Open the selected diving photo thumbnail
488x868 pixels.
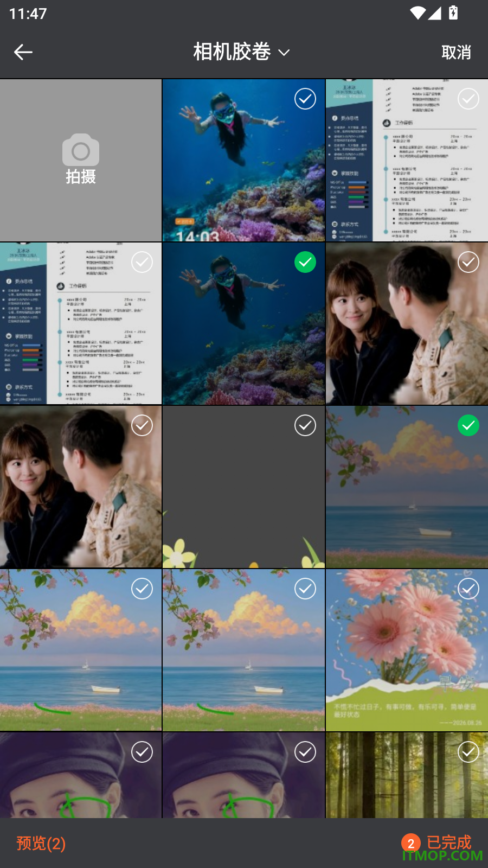(x=243, y=323)
